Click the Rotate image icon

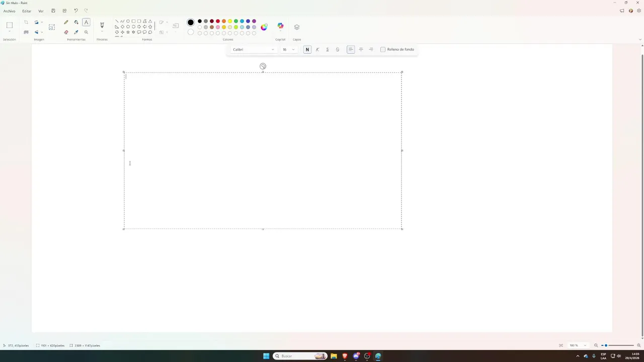[x=36, y=22]
